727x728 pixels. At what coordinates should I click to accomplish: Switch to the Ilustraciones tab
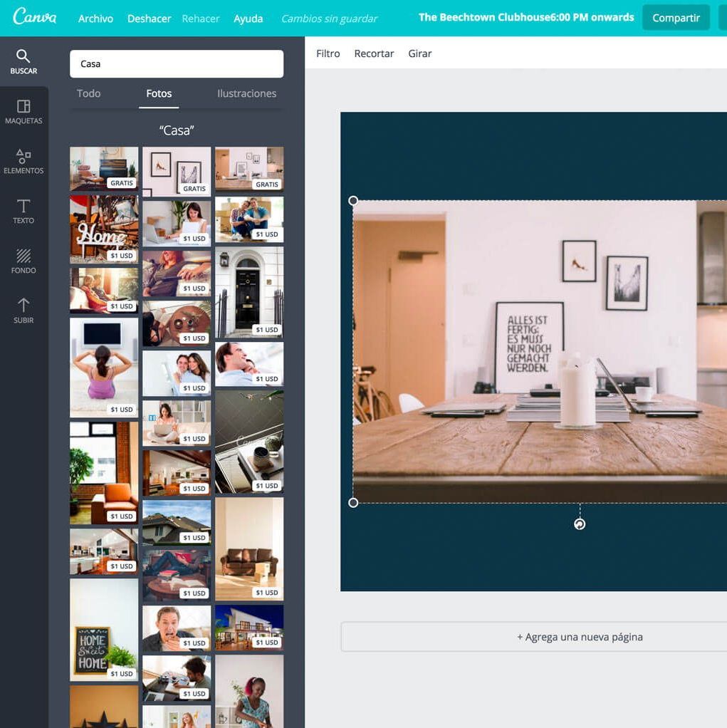tap(246, 93)
